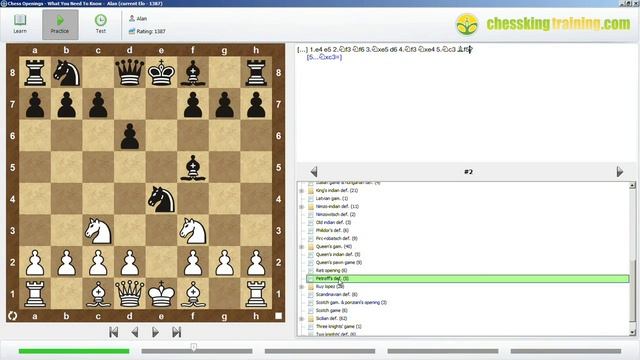Click the white knight on f3
Image resolution: width=640 pixels, height=360 pixels.
pyautogui.click(x=193, y=231)
